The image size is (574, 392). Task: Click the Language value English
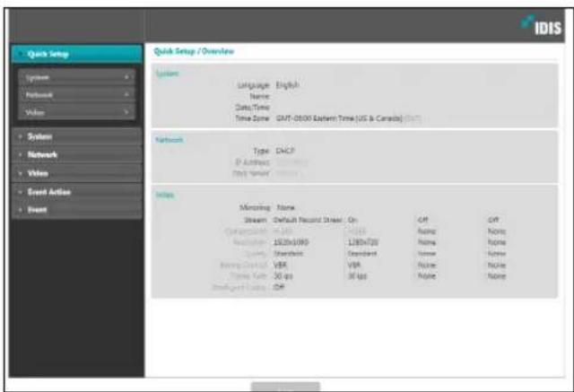[x=288, y=85]
